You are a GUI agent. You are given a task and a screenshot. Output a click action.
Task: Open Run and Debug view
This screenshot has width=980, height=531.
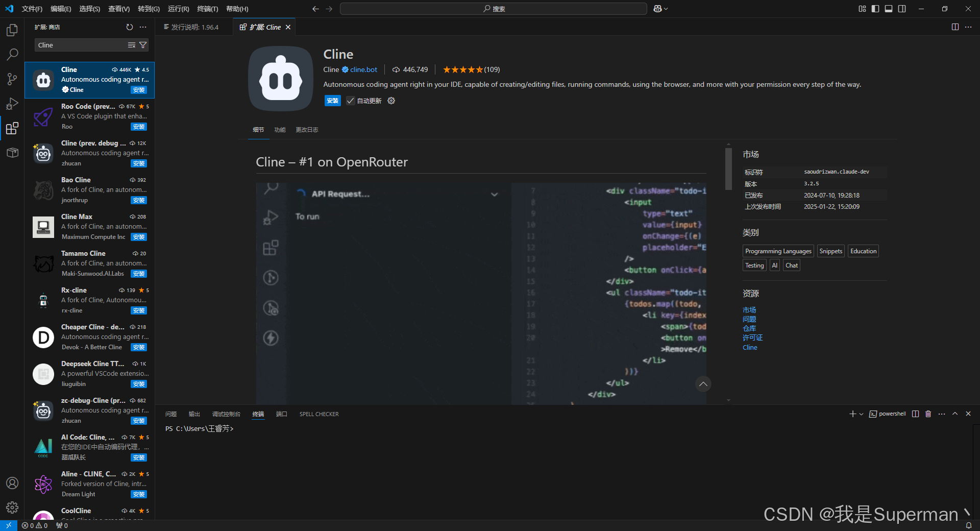pyautogui.click(x=12, y=104)
